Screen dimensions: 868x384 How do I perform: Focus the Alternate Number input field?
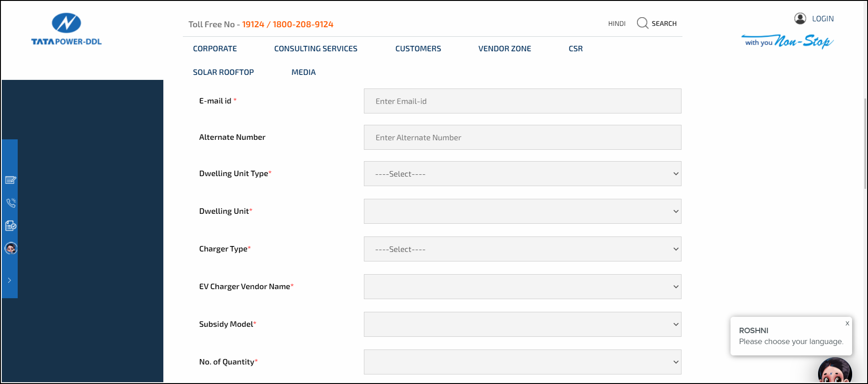point(523,138)
